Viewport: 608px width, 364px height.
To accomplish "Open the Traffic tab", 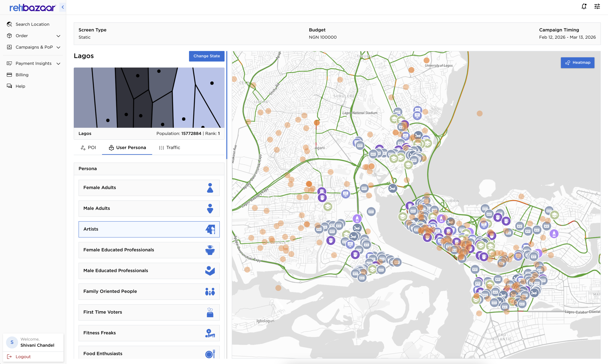I will (170, 148).
